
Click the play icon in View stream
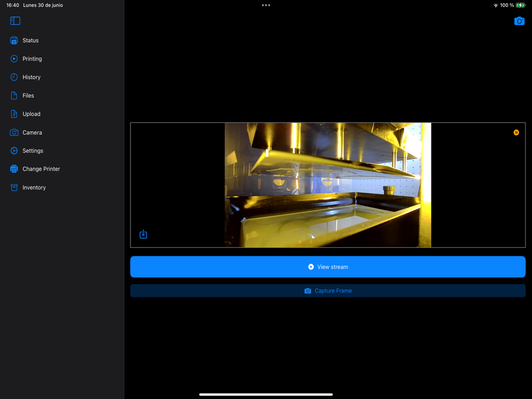coord(311,267)
